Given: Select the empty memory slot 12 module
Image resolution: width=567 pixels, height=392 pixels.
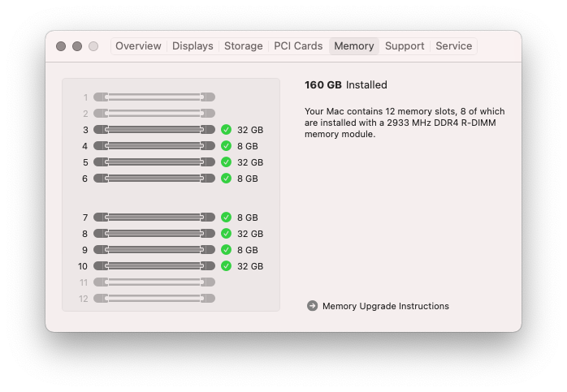Looking at the screenshot, I should (x=154, y=299).
